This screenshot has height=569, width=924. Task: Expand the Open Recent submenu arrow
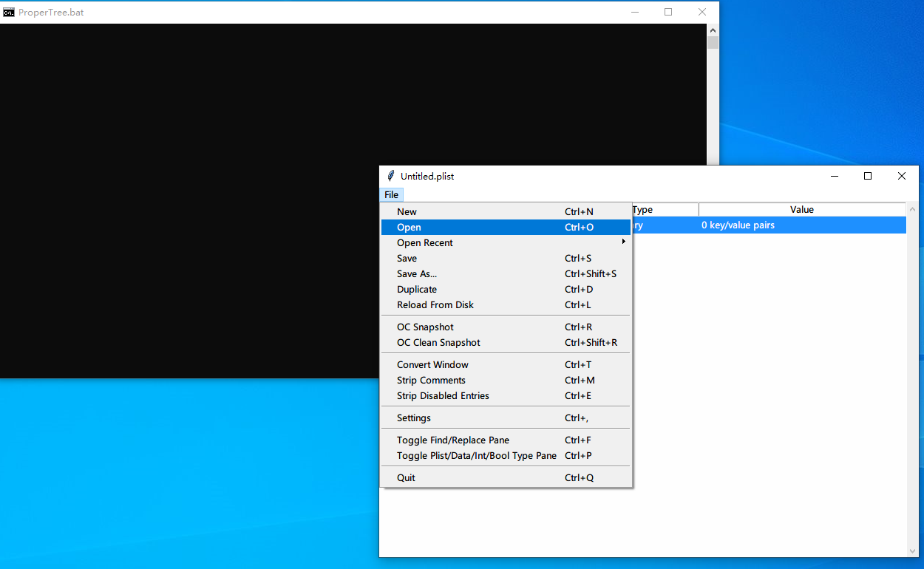[x=624, y=242]
